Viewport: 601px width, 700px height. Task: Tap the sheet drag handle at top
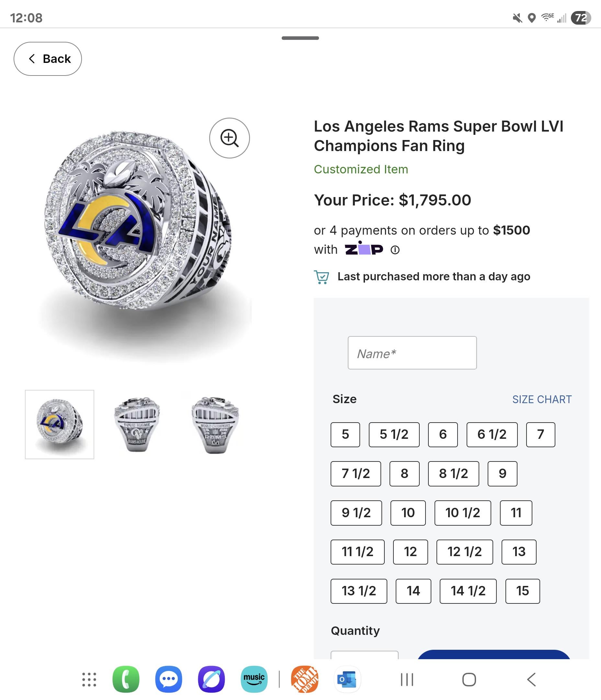(x=300, y=38)
